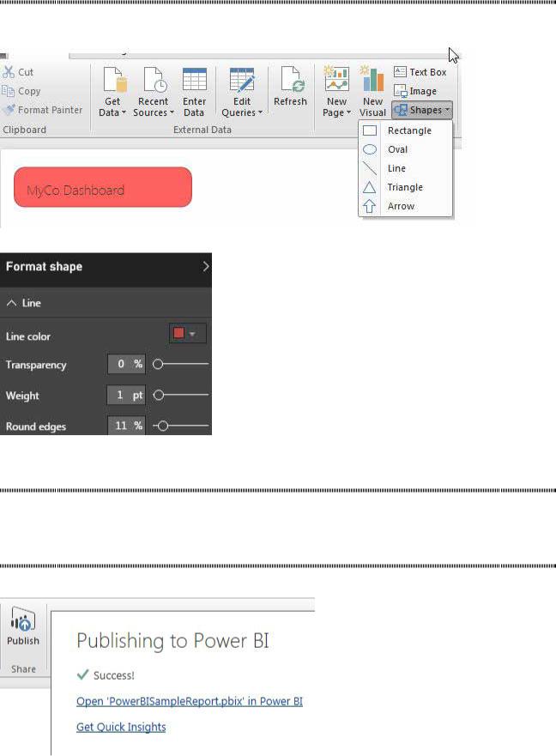
Task: Click the Success! status text
Action: point(114,675)
